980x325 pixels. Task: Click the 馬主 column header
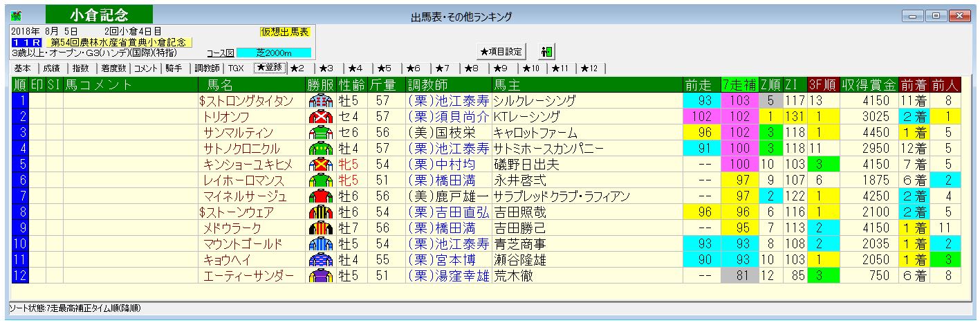(586, 84)
